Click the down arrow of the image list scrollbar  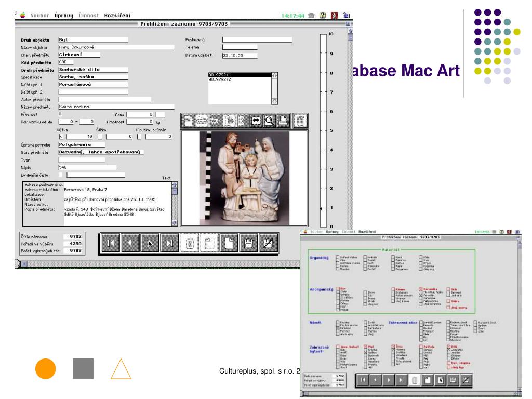tap(274, 101)
